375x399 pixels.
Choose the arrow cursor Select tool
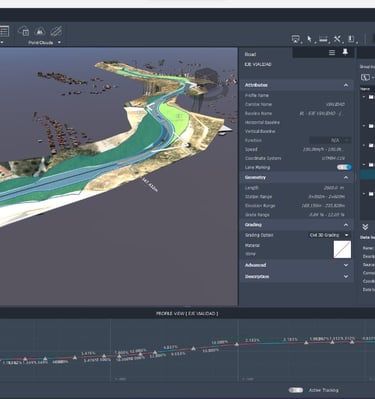point(309,39)
